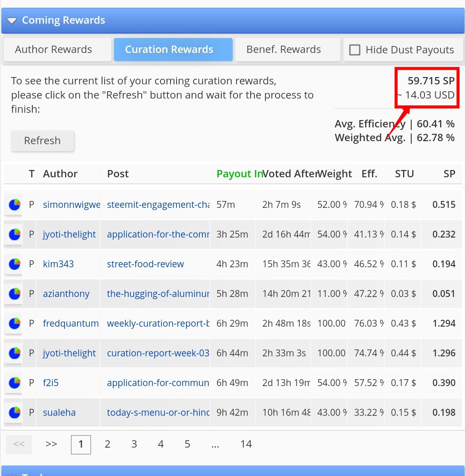Click the pie chart icon beside f2i5
The height and width of the screenshot is (476, 465).
pos(14,383)
